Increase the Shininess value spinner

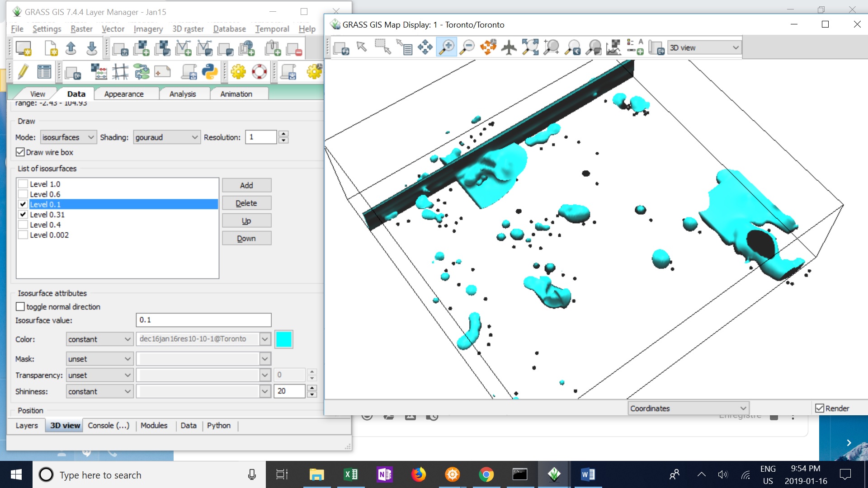[312, 388]
